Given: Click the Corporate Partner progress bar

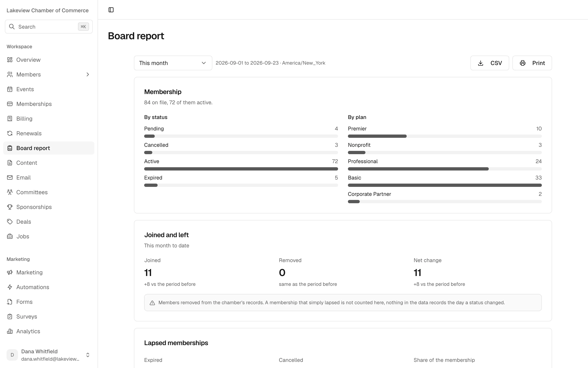Looking at the screenshot, I should 445,202.
